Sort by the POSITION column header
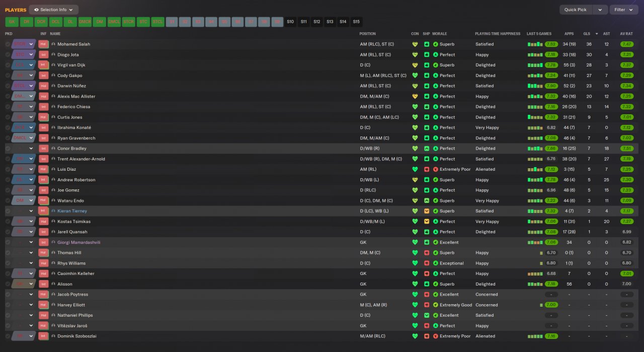644x352 pixels. [x=367, y=34]
